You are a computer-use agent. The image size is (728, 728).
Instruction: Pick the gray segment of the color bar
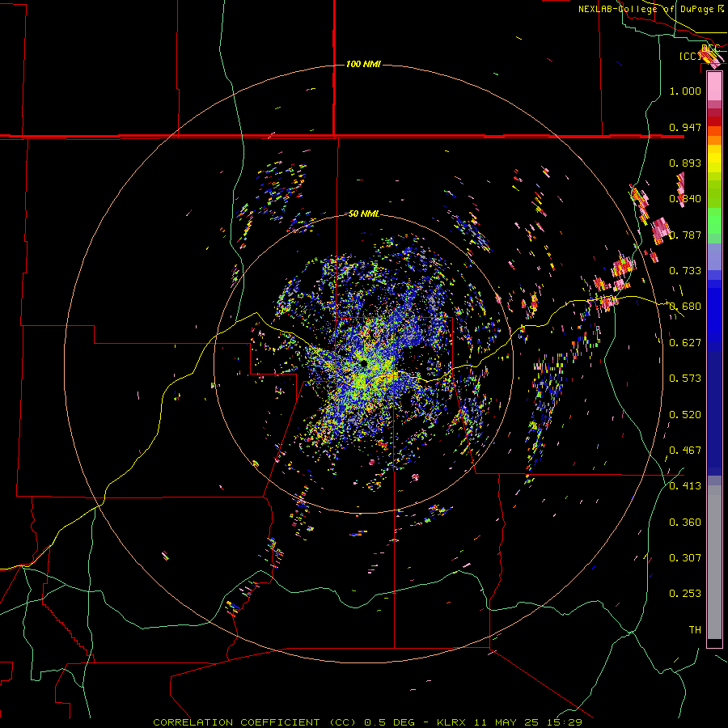pos(714,562)
